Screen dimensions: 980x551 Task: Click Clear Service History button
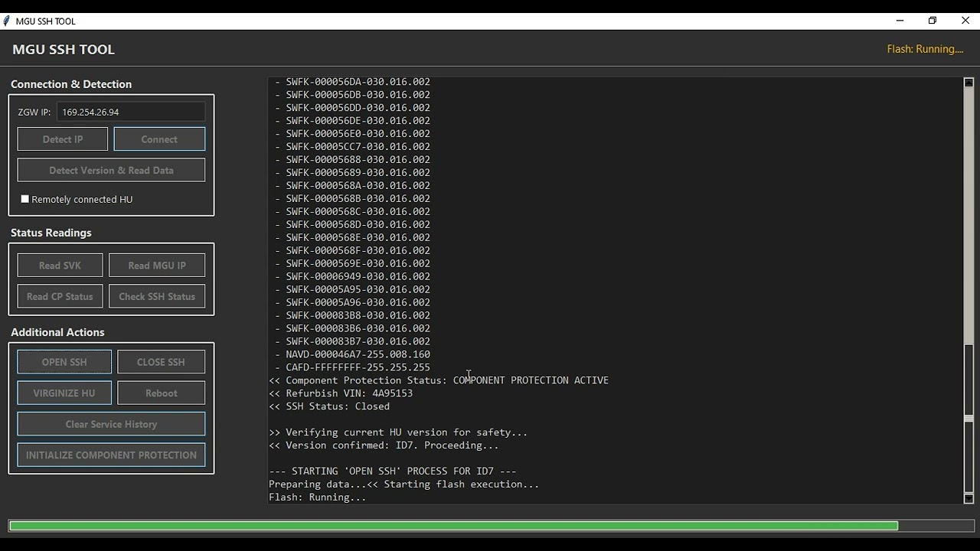pyautogui.click(x=111, y=424)
